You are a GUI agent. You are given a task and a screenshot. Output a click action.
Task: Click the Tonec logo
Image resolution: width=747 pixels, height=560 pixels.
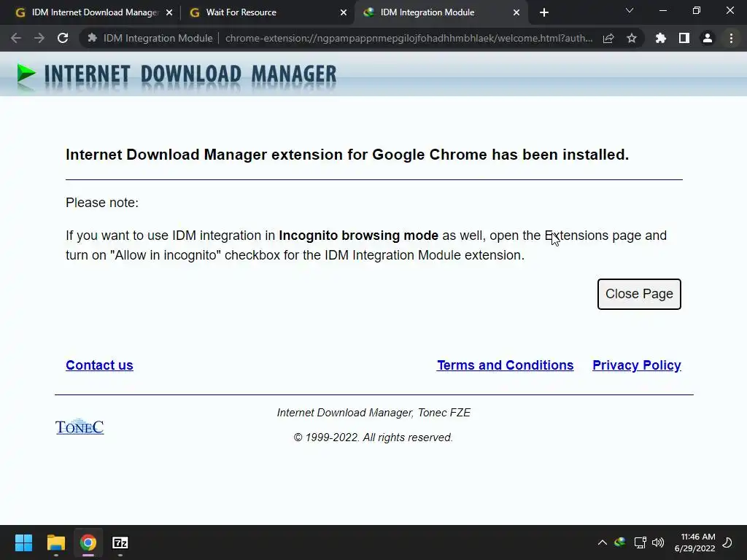80,427
